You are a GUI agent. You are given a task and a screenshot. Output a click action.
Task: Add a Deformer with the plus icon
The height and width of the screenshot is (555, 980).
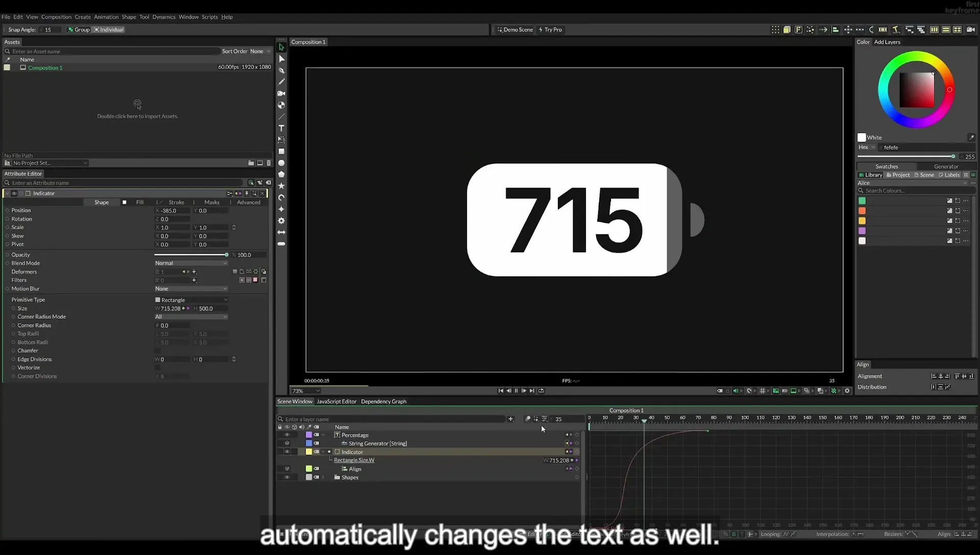point(194,272)
